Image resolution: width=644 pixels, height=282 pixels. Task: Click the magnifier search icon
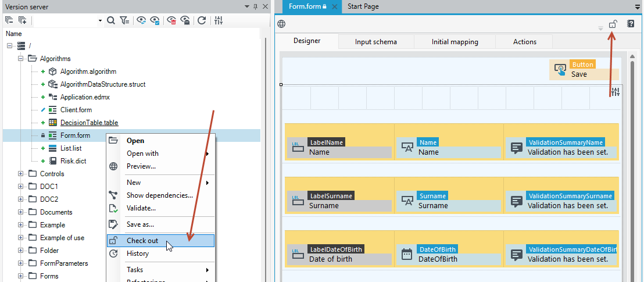[111, 20]
